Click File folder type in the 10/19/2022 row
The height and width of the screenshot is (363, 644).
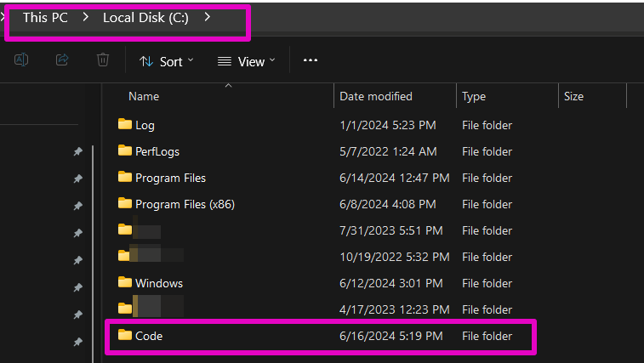click(487, 257)
